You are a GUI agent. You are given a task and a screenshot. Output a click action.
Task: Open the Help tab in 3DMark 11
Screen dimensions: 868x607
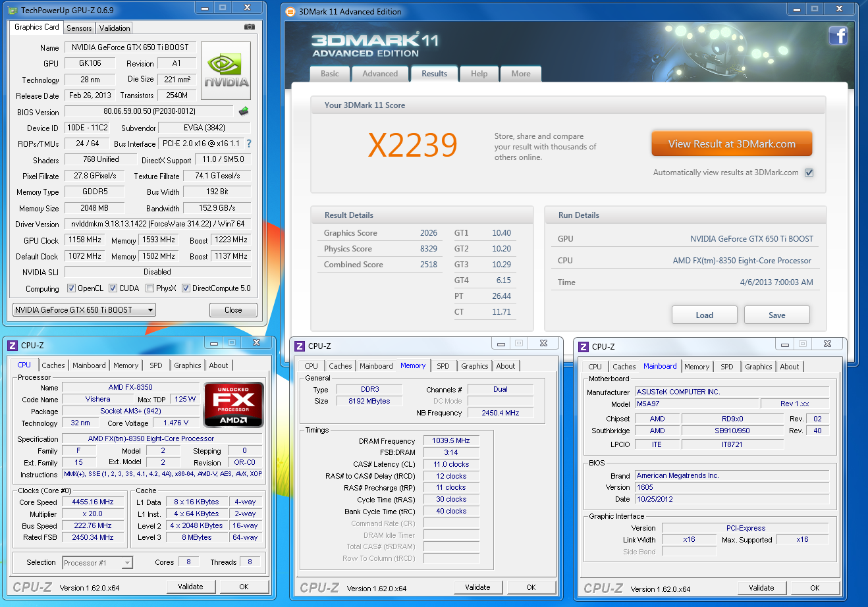point(479,74)
